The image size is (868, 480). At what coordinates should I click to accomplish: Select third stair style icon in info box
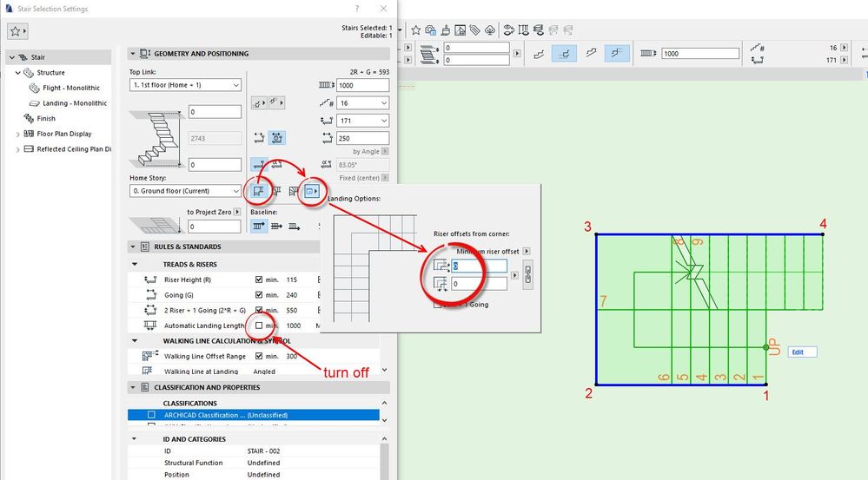tap(591, 54)
